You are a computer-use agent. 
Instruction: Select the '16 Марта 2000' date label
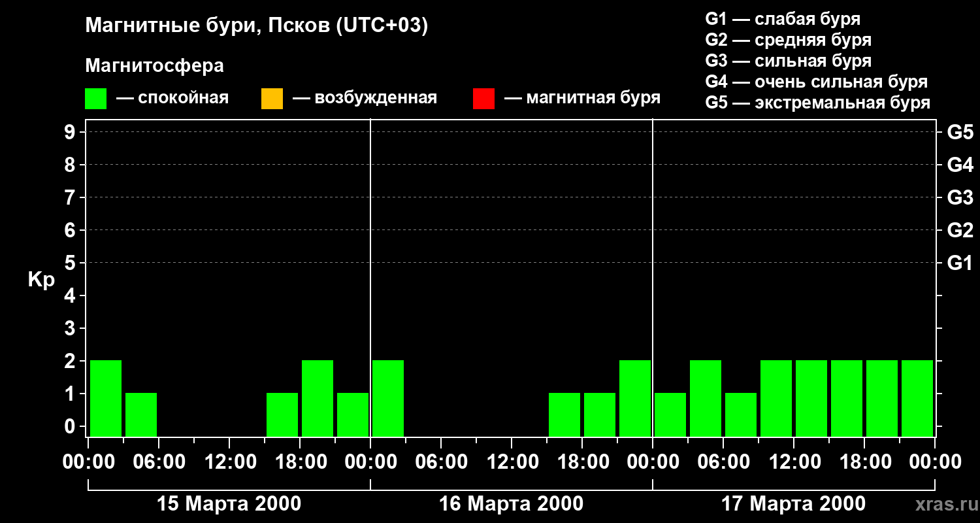coord(511,504)
